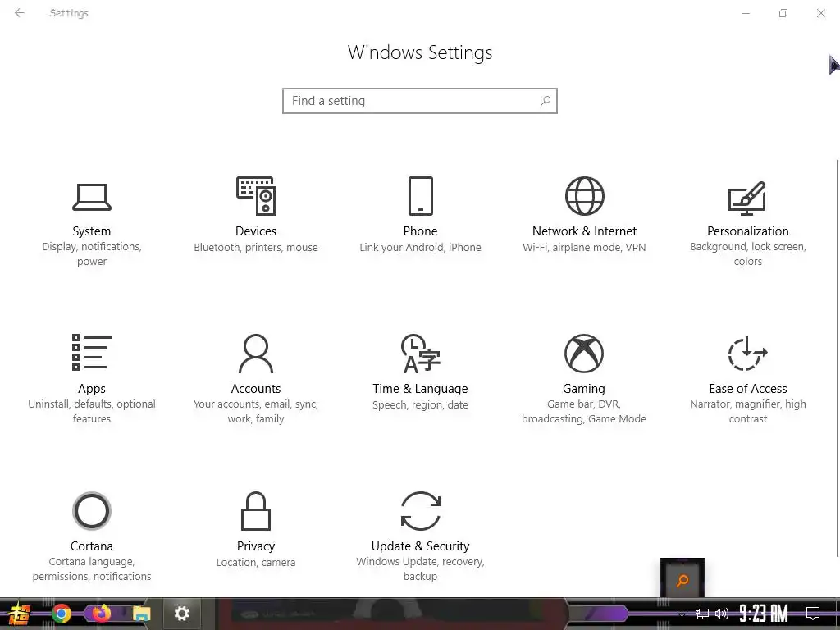
Task: Open Network & Internet globe icon
Action: (x=584, y=196)
